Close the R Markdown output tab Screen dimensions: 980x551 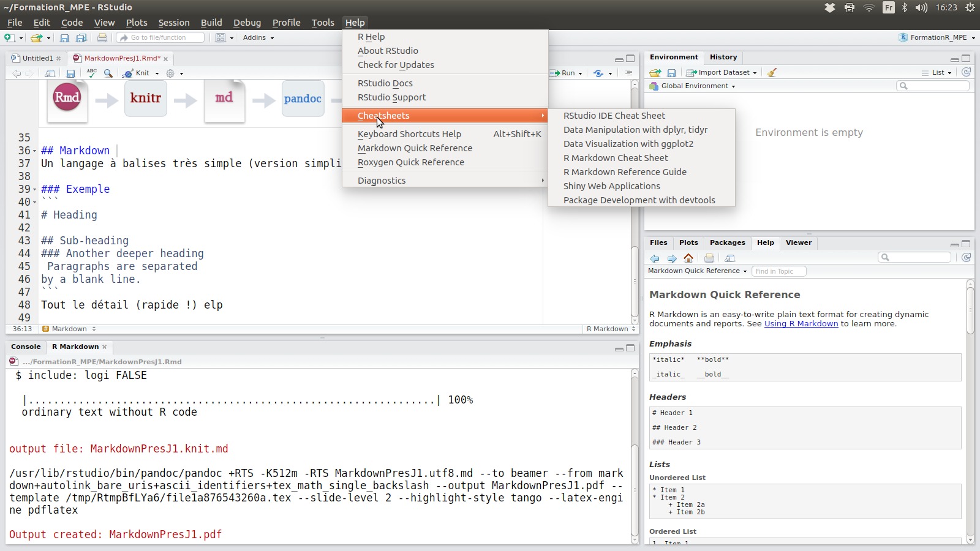pyautogui.click(x=104, y=347)
